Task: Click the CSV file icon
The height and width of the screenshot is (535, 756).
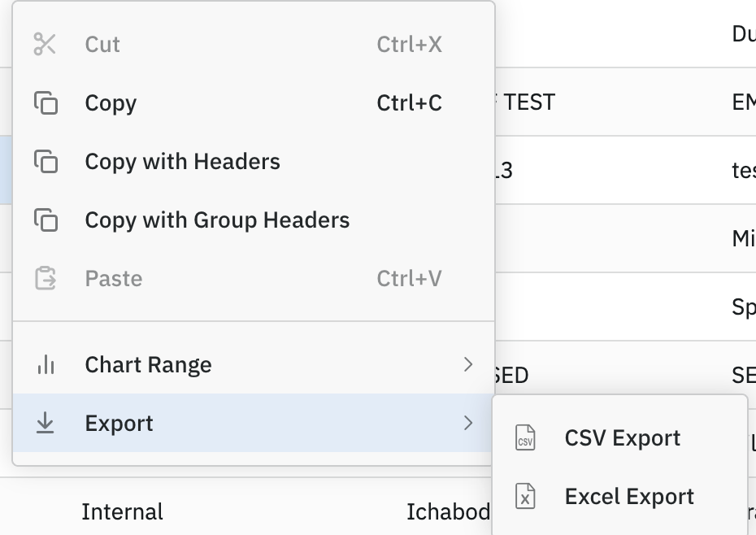Action: (526, 438)
